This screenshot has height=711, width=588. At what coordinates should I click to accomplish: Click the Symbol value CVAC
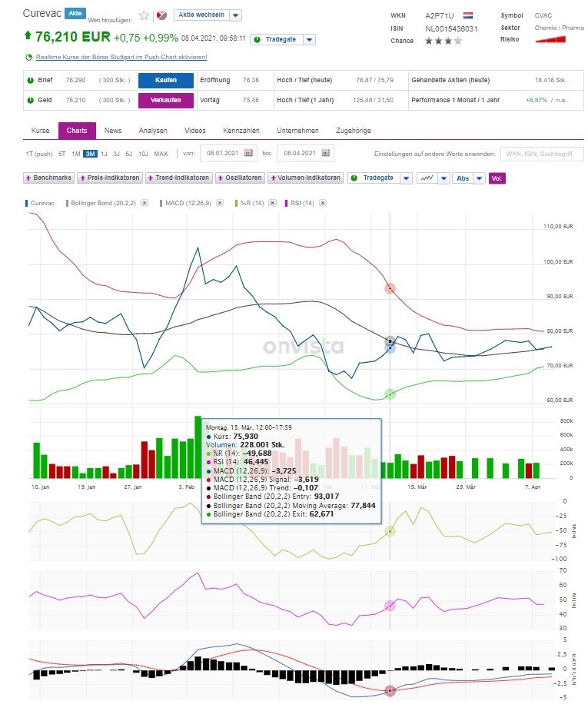[x=543, y=15]
